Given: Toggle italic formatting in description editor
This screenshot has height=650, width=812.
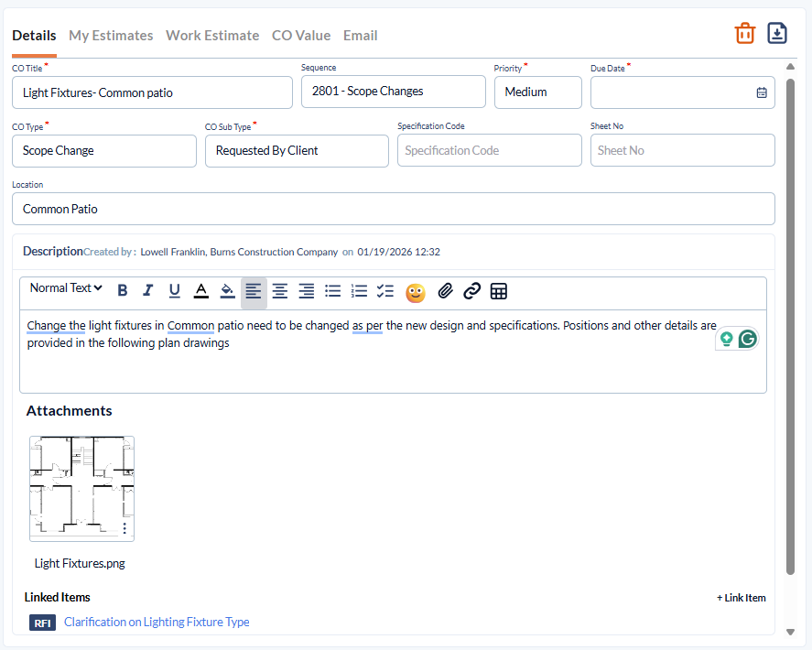Looking at the screenshot, I should 148,290.
